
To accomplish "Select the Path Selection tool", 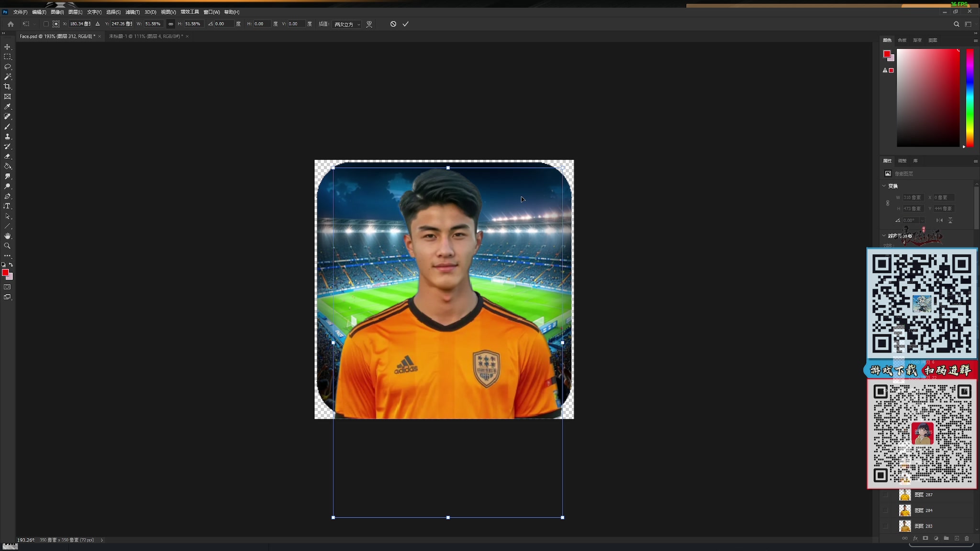I will (x=7, y=216).
